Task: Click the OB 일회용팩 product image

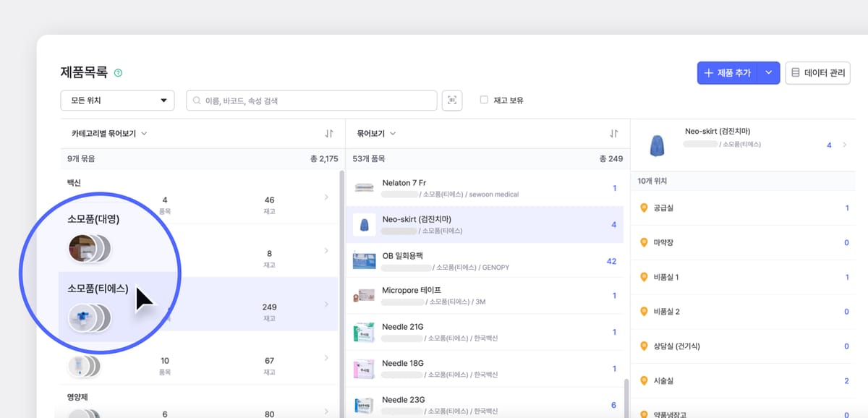Action: coord(364,260)
